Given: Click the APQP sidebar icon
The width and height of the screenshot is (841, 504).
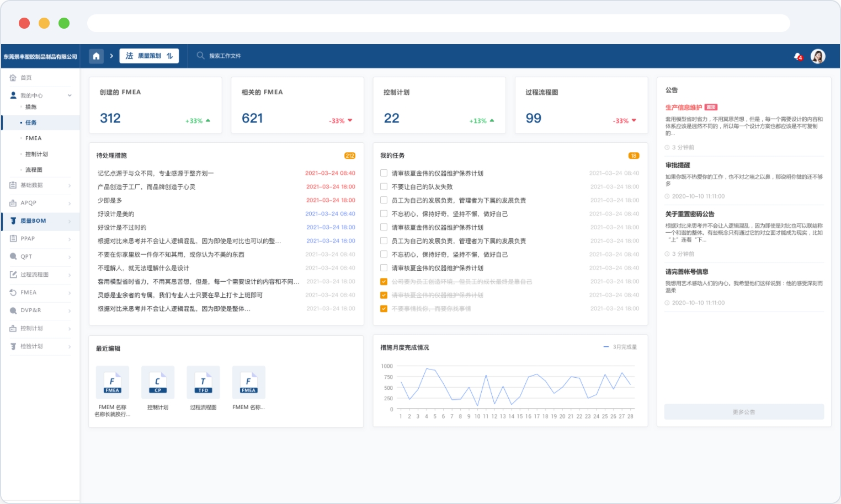Looking at the screenshot, I should pyautogui.click(x=13, y=203).
